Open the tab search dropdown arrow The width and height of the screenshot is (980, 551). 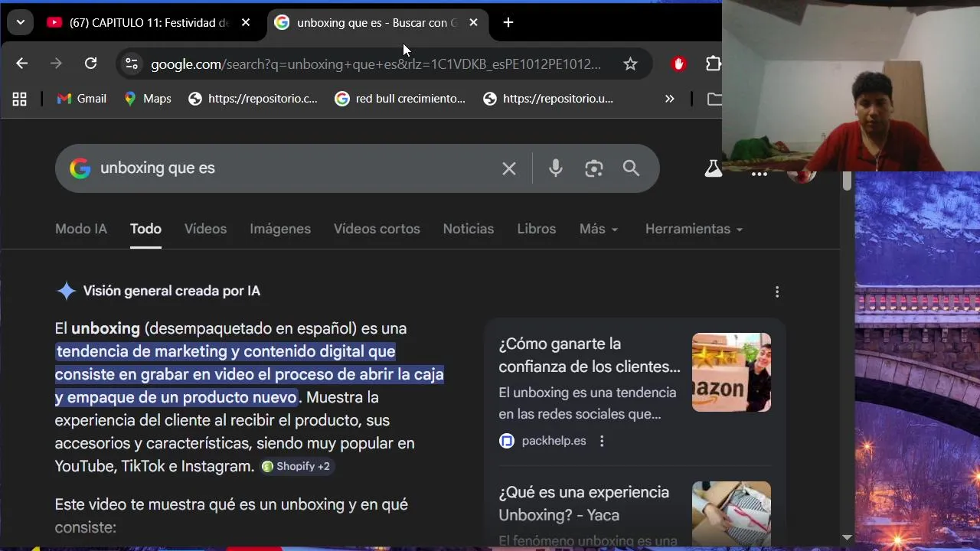coord(21,22)
